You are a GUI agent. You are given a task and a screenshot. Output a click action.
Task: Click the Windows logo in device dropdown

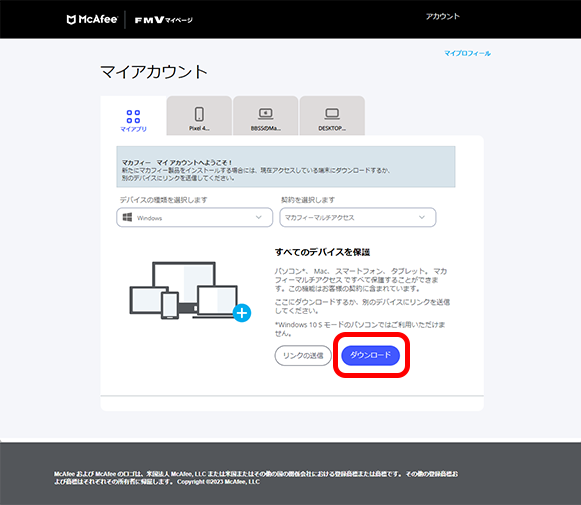click(127, 217)
